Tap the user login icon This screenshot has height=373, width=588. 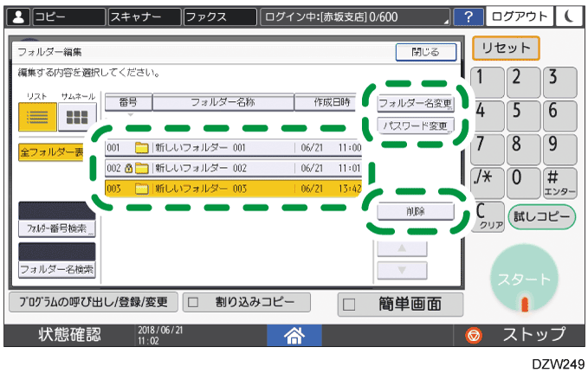click(x=18, y=16)
